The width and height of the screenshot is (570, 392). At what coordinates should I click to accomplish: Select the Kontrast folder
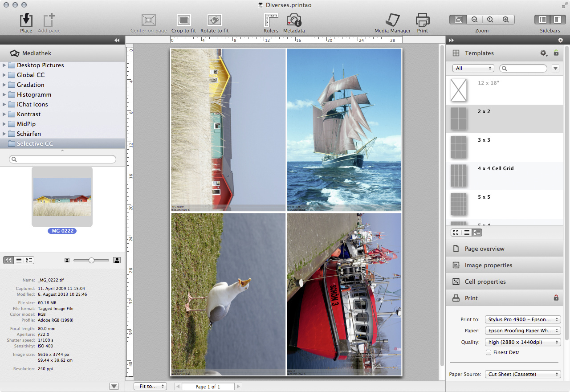click(x=28, y=114)
